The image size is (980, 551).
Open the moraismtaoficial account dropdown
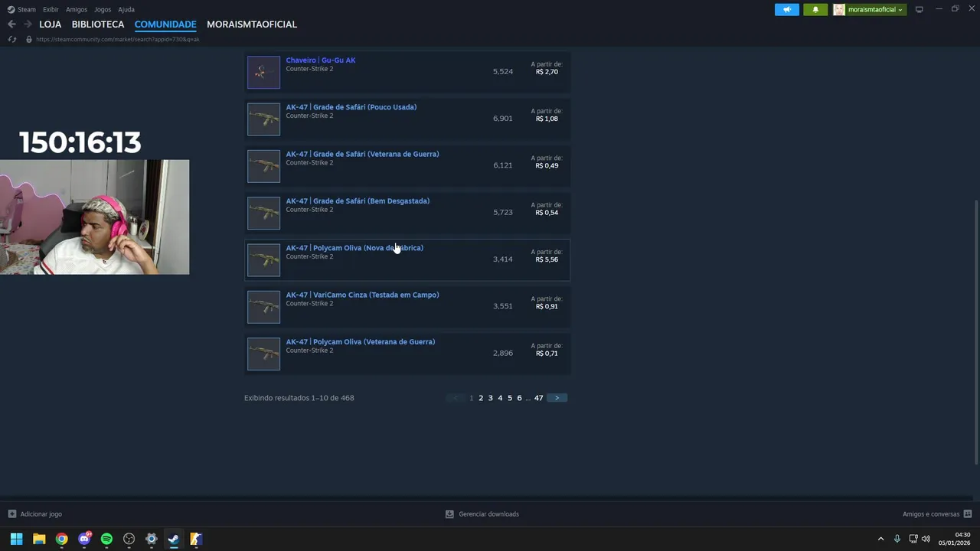click(869, 9)
